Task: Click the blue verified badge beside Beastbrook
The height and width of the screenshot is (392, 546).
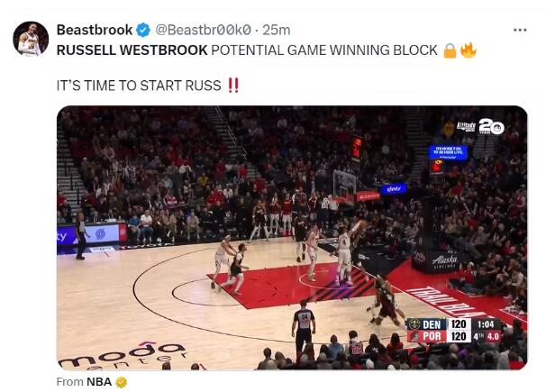Action: pyautogui.click(x=142, y=30)
